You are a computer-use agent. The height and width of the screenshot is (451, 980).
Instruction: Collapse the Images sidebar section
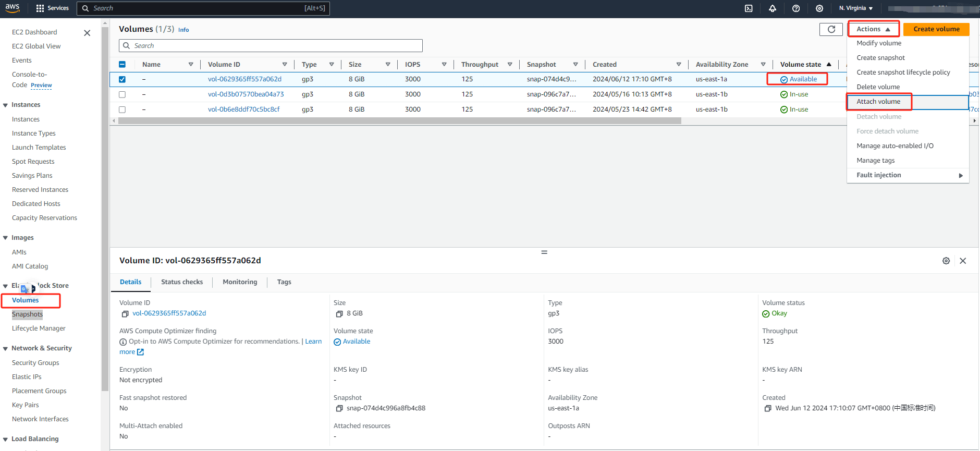click(5, 238)
